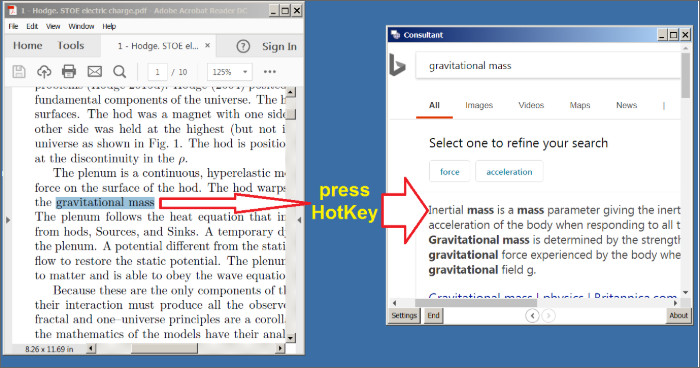Go back with Consultant's left arrow button
Screen dimensions: 700x368
tap(532, 316)
